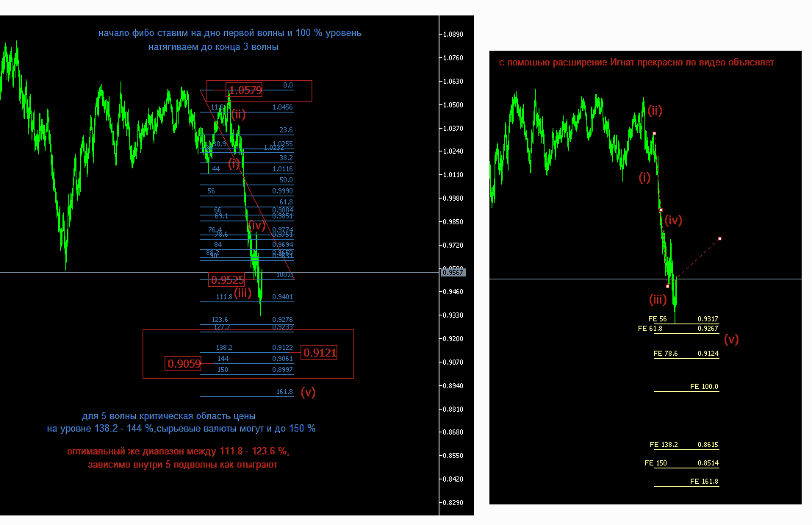Click the 0.9317 expansion price value
The width and height of the screenshot is (812, 525).
(708, 318)
